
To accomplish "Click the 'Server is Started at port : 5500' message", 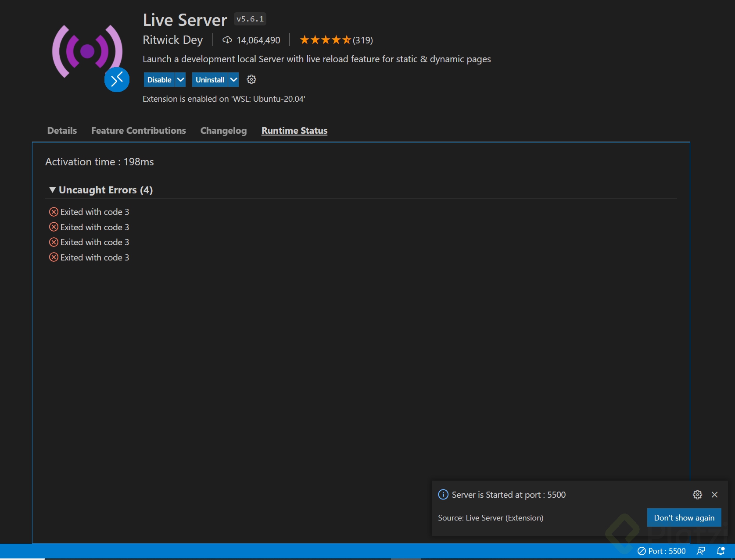I will coord(509,495).
